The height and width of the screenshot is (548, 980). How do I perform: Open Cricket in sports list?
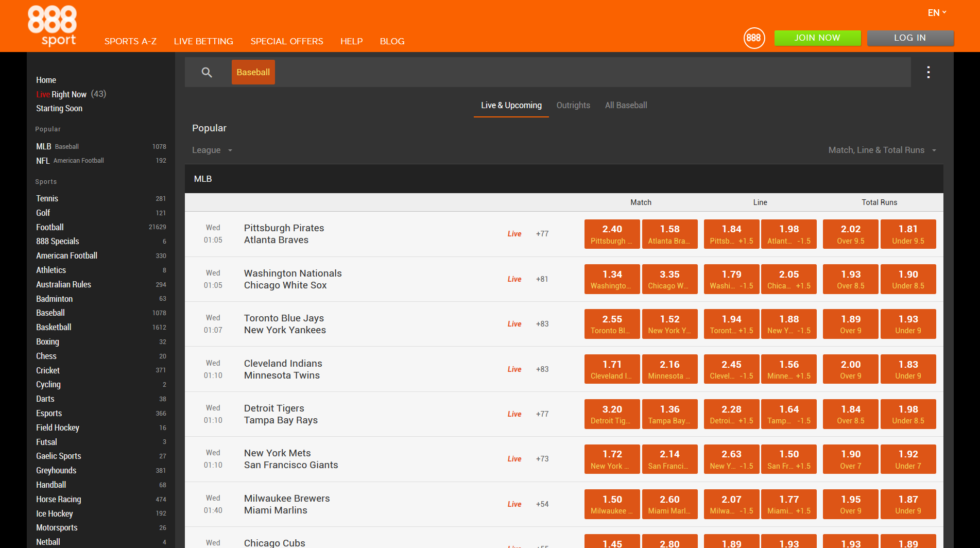tap(101, 370)
